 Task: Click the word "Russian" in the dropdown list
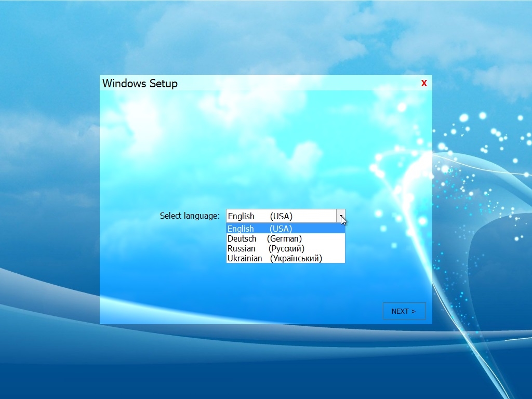pyautogui.click(x=241, y=248)
